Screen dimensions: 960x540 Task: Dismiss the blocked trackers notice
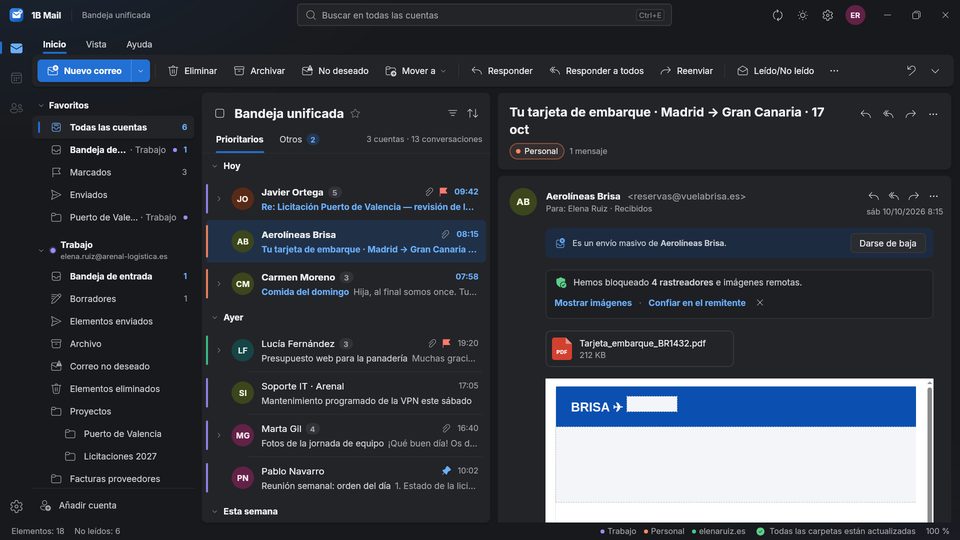(x=760, y=302)
